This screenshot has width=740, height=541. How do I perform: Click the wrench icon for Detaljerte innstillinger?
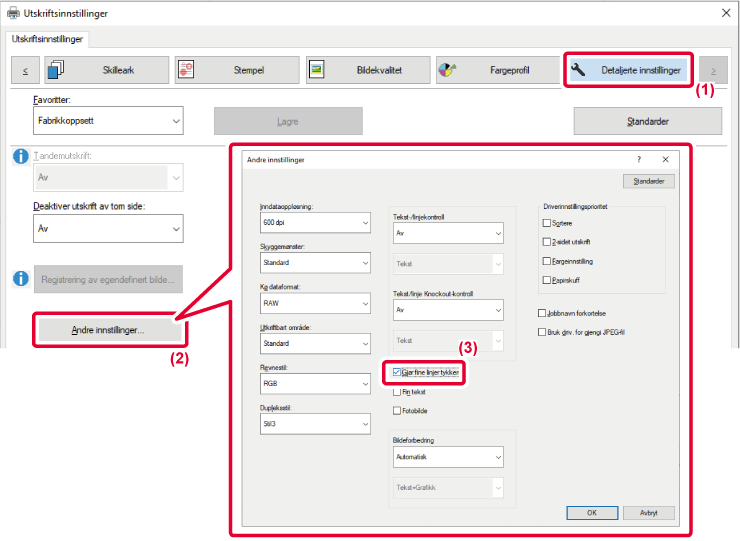click(x=579, y=70)
